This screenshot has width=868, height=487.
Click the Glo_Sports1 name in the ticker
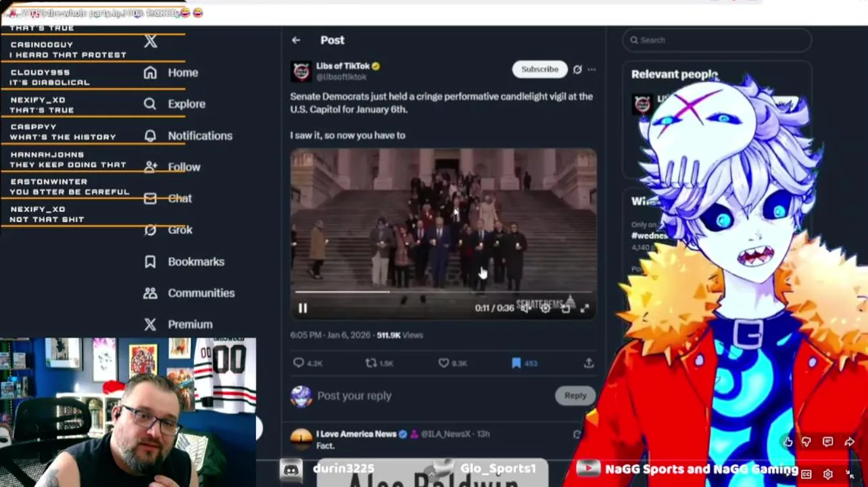(x=498, y=469)
